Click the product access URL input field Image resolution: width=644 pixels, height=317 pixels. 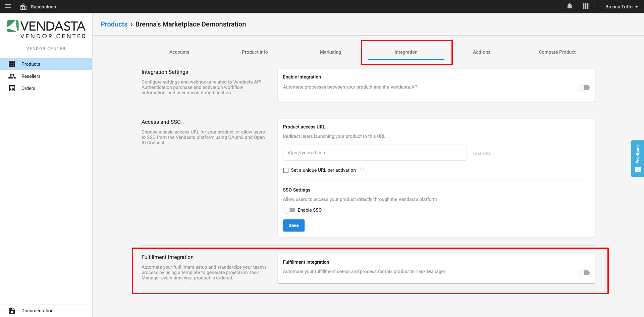375,153
